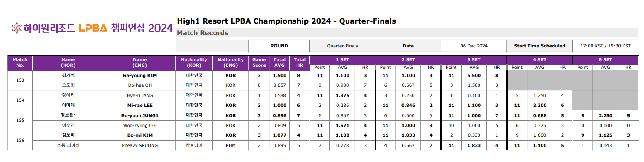Click the Quarter-Finals round value cell
The height and width of the screenshot is (162, 644).
342,46
